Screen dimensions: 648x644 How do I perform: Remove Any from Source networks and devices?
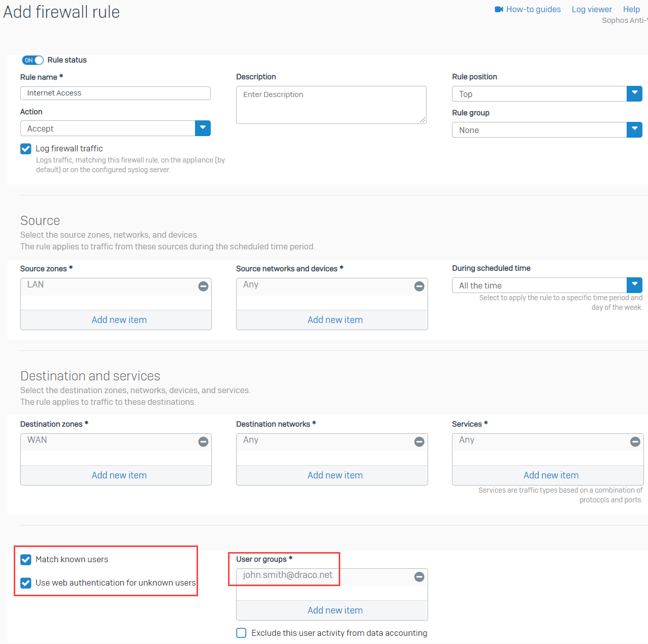pyautogui.click(x=419, y=286)
